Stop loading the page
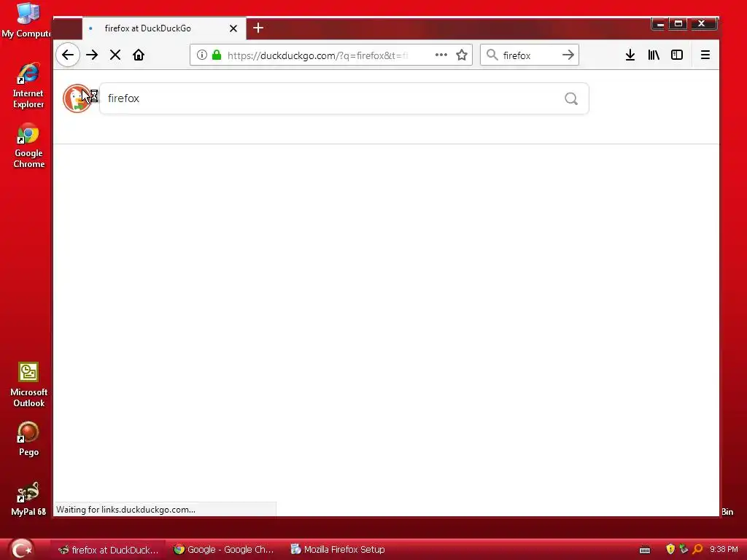The height and width of the screenshot is (560, 747). click(x=115, y=55)
